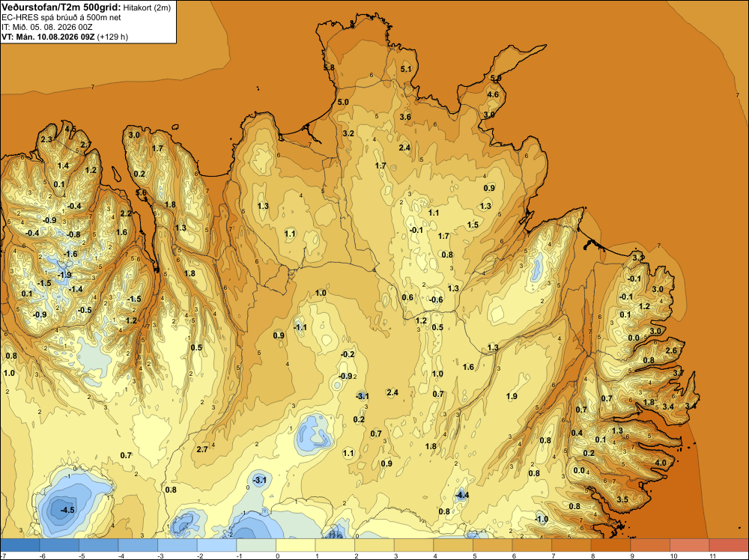
Task: Select the 5.6 temperature reading
Action: point(142,192)
